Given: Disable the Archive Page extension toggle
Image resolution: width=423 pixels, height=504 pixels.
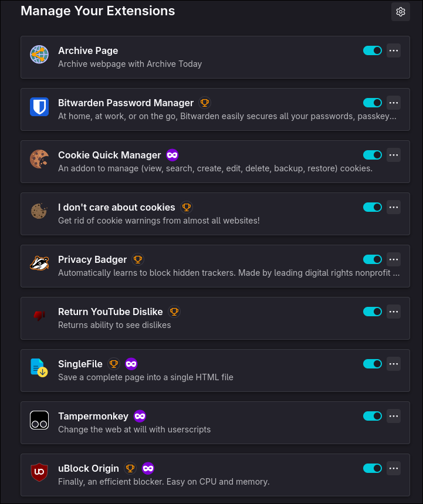Looking at the screenshot, I should [x=372, y=50].
